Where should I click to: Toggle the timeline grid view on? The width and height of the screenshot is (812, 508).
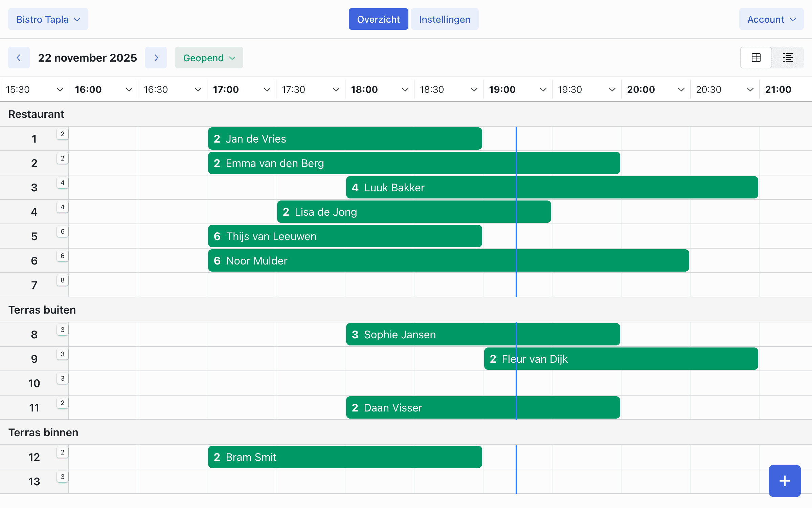click(x=756, y=58)
